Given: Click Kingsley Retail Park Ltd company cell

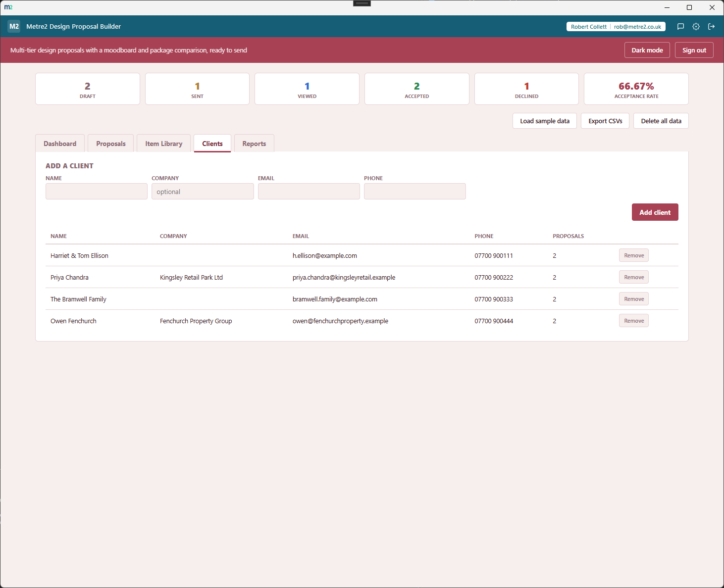Looking at the screenshot, I should point(191,278).
